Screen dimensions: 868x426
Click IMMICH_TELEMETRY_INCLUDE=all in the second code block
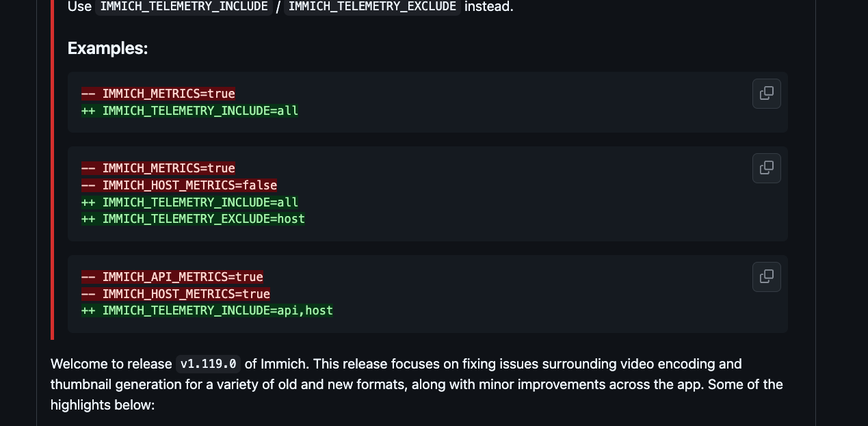click(x=189, y=202)
